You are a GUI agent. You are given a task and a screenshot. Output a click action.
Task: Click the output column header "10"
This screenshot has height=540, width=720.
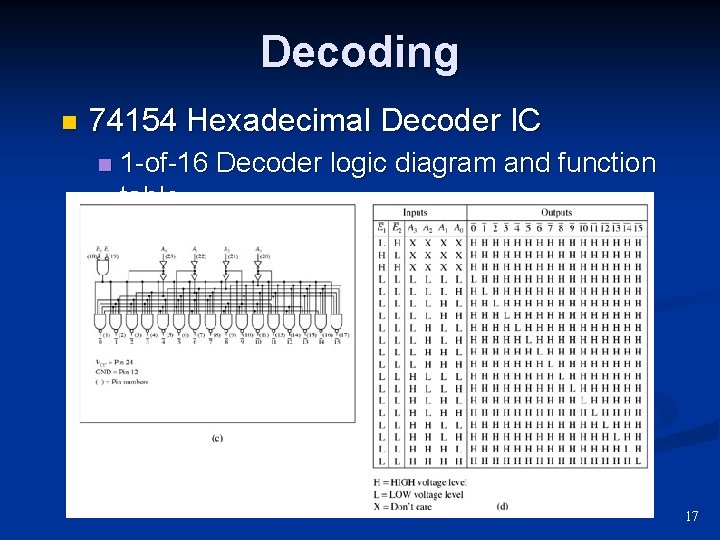(583, 228)
